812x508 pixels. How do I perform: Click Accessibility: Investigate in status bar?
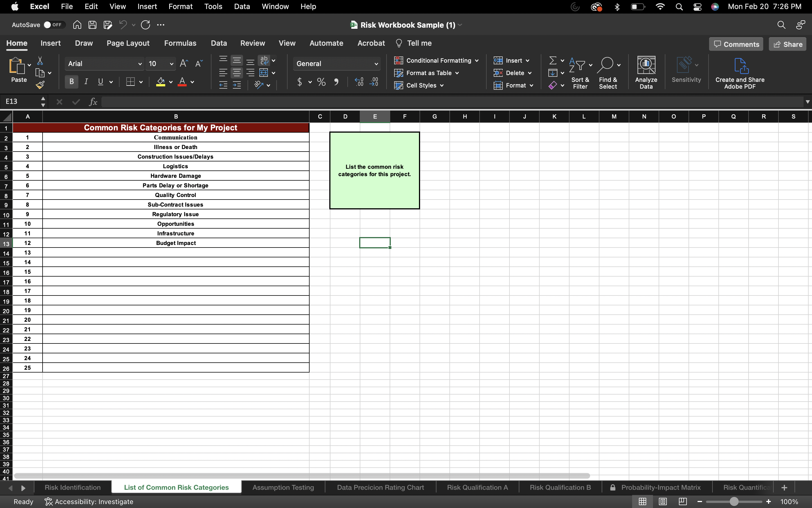point(89,502)
